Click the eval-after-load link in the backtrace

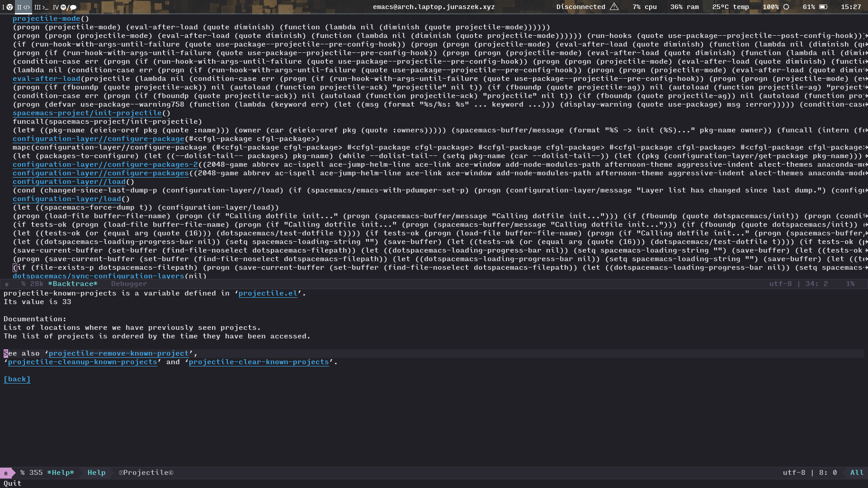[x=47, y=79]
